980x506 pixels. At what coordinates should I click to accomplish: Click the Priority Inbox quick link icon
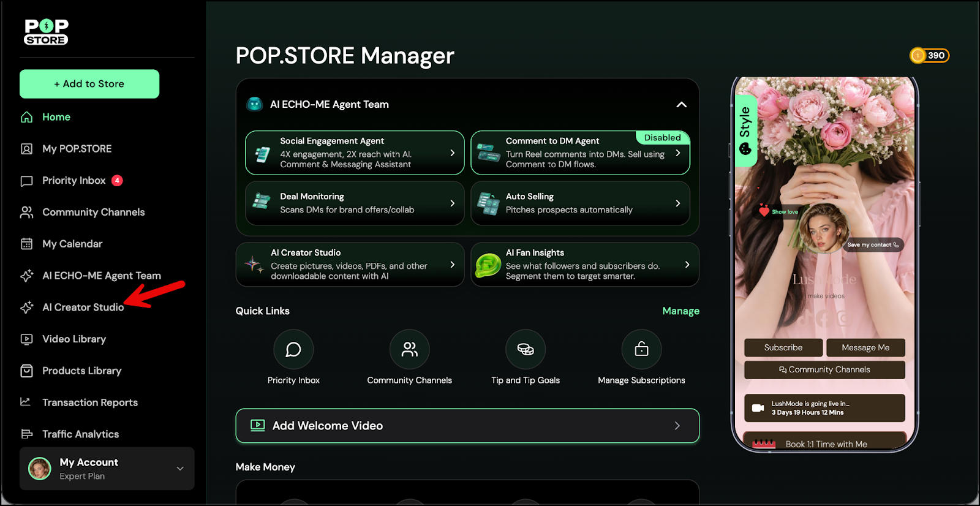pos(293,349)
